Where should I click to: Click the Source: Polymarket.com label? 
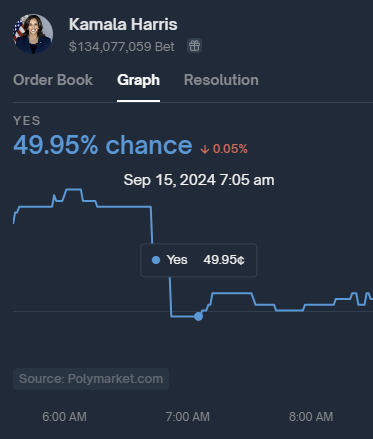(x=91, y=379)
